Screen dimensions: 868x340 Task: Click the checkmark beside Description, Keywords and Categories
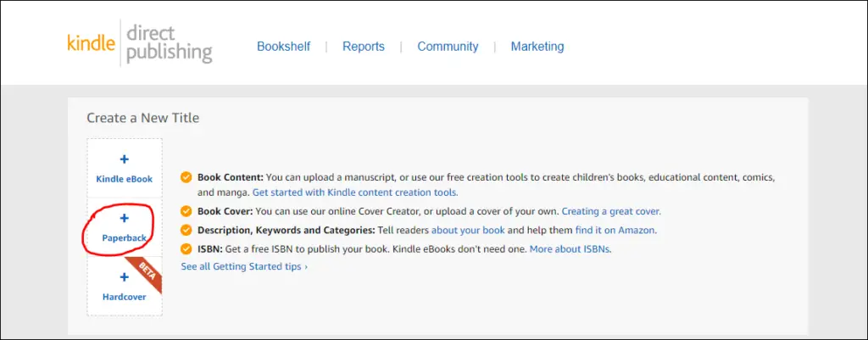tap(186, 230)
